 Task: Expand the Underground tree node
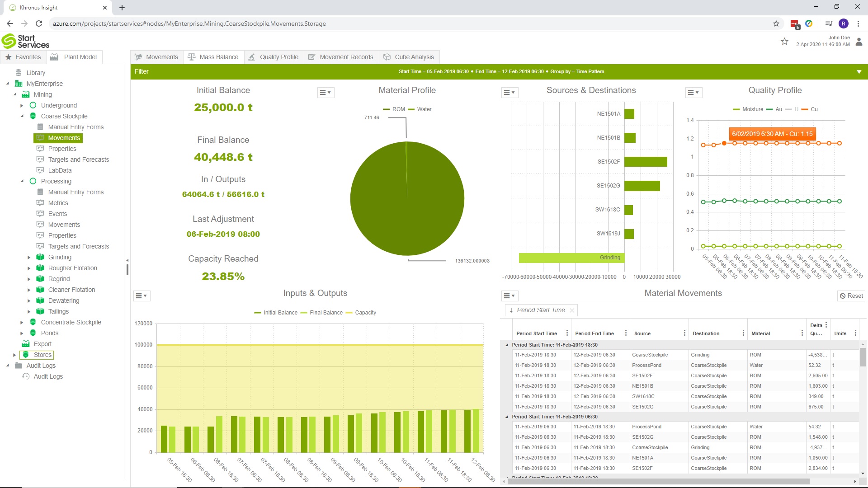(x=22, y=105)
